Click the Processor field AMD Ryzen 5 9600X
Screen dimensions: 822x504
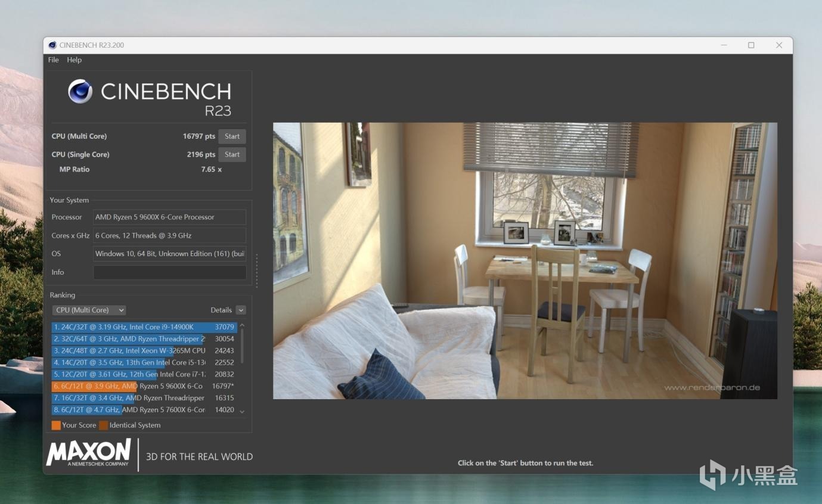point(169,217)
